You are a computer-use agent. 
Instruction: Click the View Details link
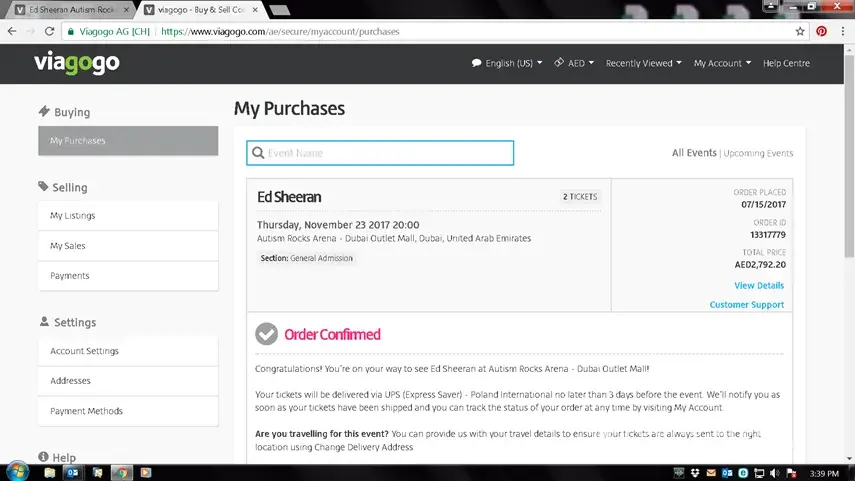pyautogui.click(x=759, y=286)
